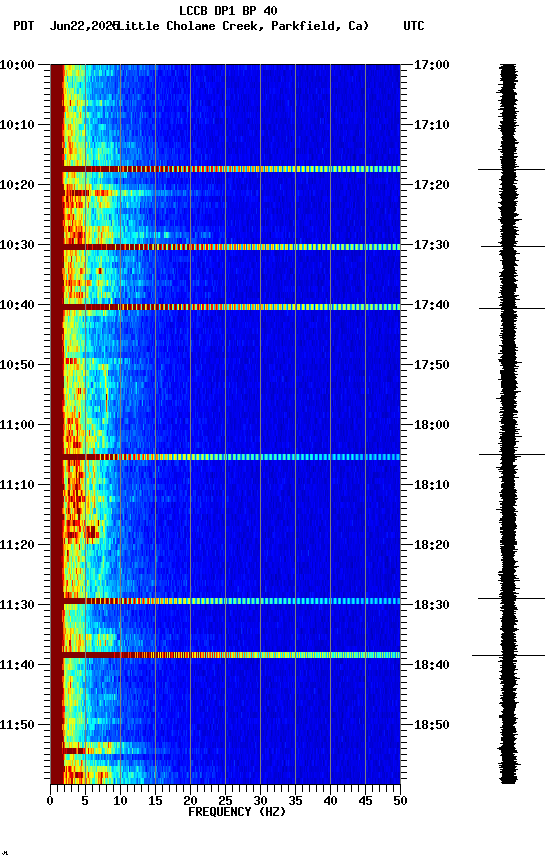This screenshot has height=864, width=552.
Task: Click the 11:40 PDT time label
Action: pos(17,666)
